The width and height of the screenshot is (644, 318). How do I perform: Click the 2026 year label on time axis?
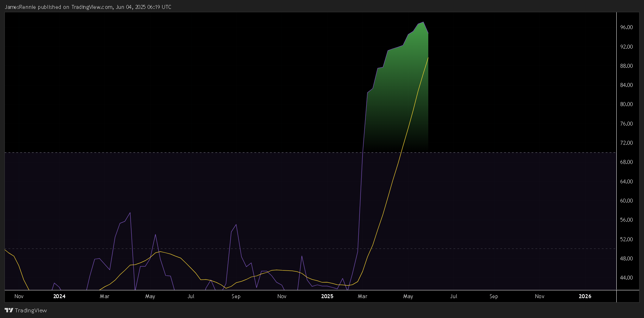[x=585, y=296]
